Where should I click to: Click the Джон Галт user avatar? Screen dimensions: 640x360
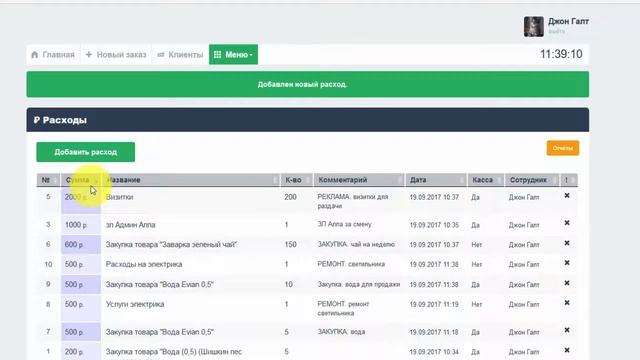533,27
